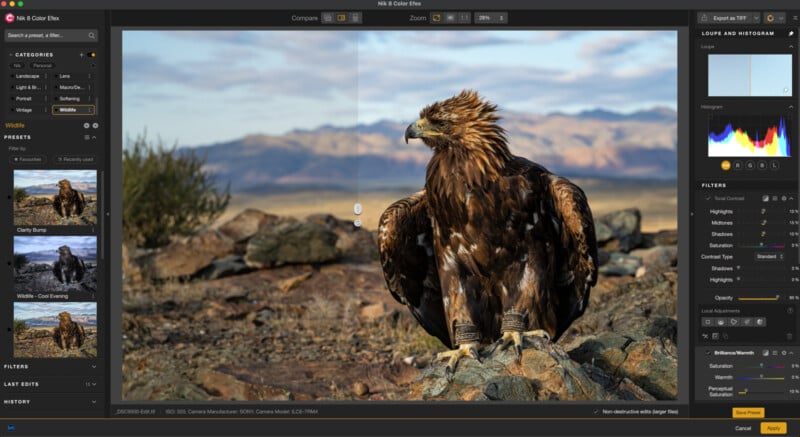Toggle Non-destructive edits checkbox

pos(596,411)
